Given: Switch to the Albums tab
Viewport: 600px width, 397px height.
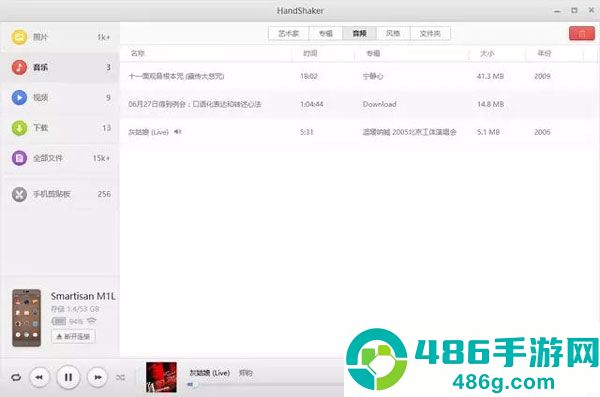Looking at the screenshot, I should (x=326, y=34).
